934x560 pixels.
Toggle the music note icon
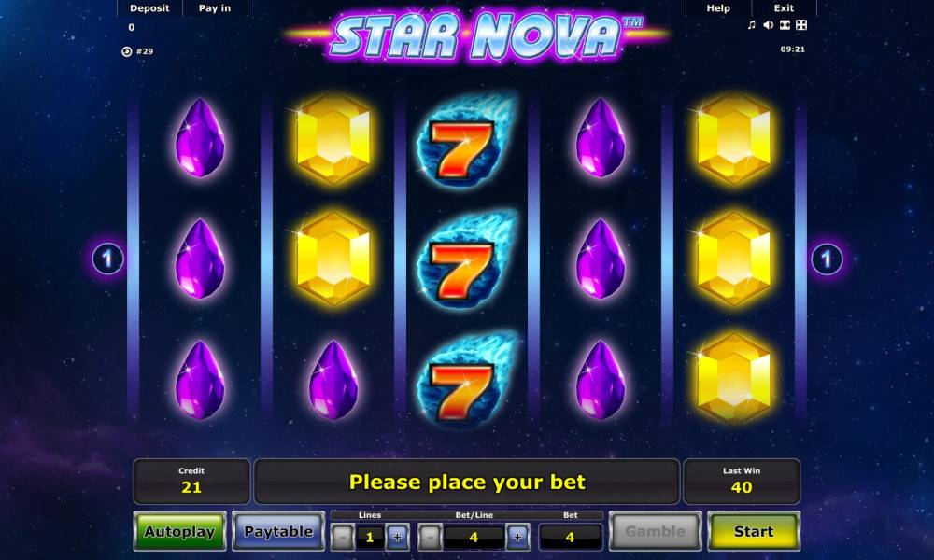pyautogui.click(x=751, y=25)
